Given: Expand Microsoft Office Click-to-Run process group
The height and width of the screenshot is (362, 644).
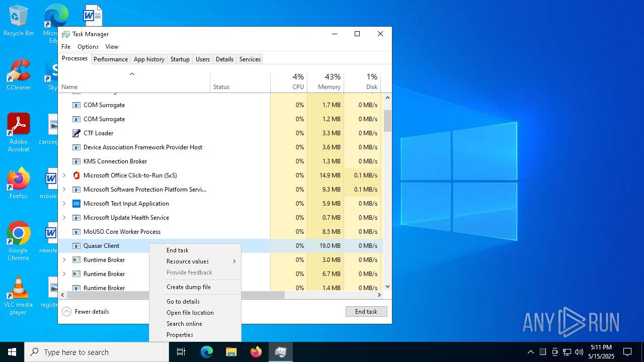Looking at the screenshot, I should point(64,175).
